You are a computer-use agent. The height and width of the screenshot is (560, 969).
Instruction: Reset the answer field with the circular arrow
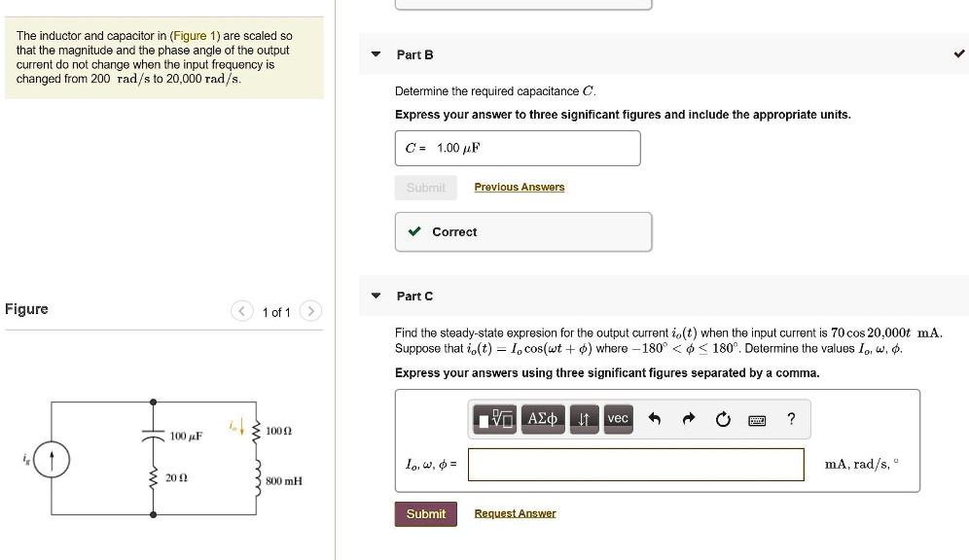click(722, 418)
